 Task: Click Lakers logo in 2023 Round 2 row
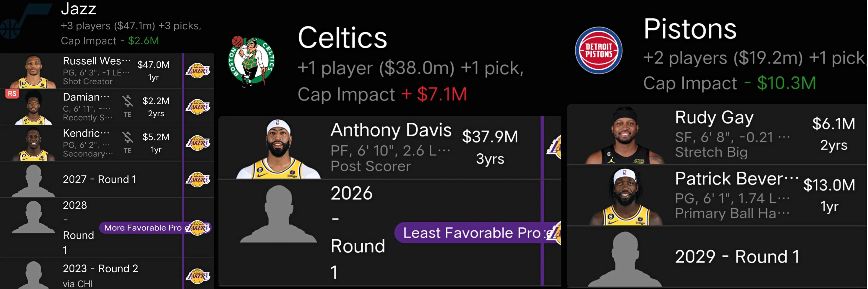point(198,276)
